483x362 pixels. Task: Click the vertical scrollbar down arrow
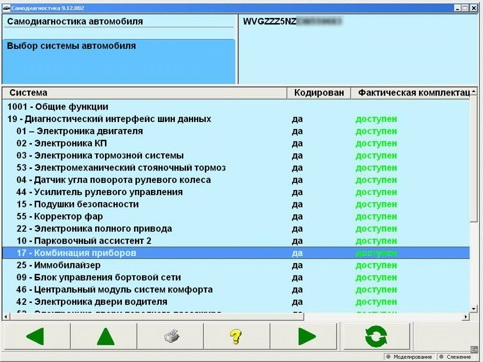coord(474,309)
